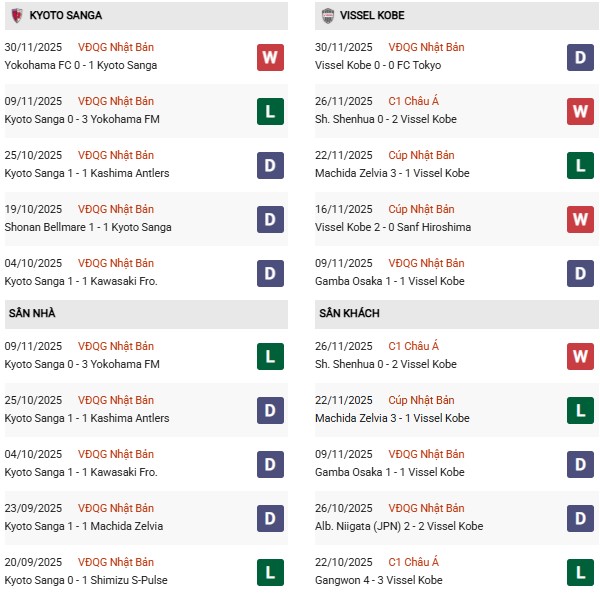
Task: Open Yokohama FC 0 - 1 Kyoto Sanga result
Action: pyautogui.click(x=81, y=65)
